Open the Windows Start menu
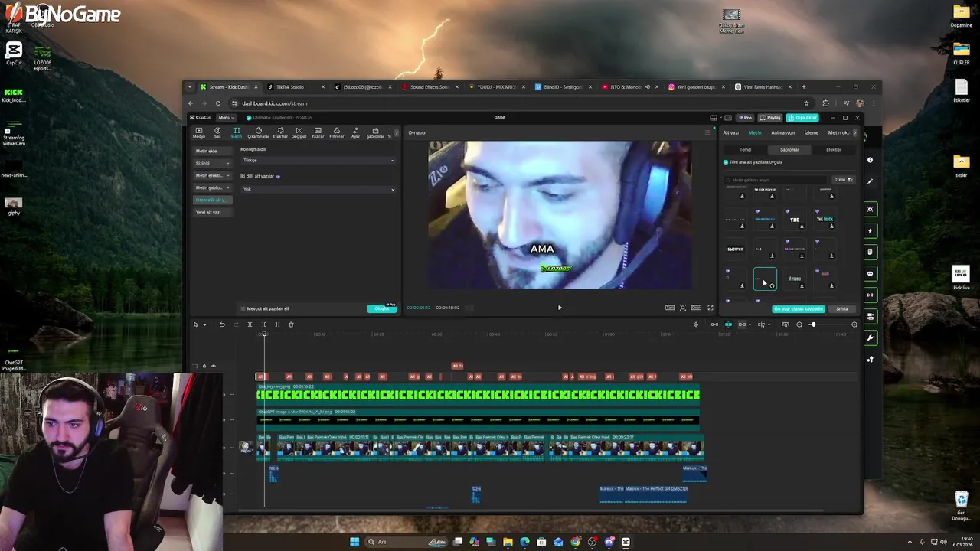 (354, 542)
